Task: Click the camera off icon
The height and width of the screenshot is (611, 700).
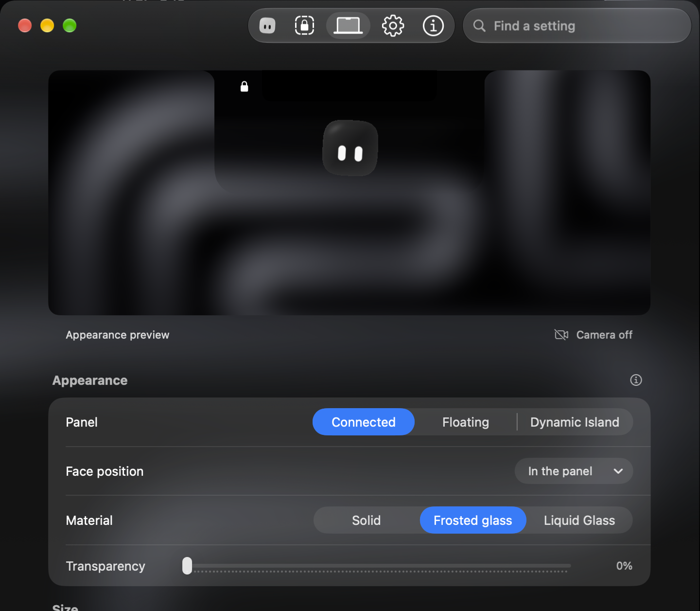Action: coord(561,335)
